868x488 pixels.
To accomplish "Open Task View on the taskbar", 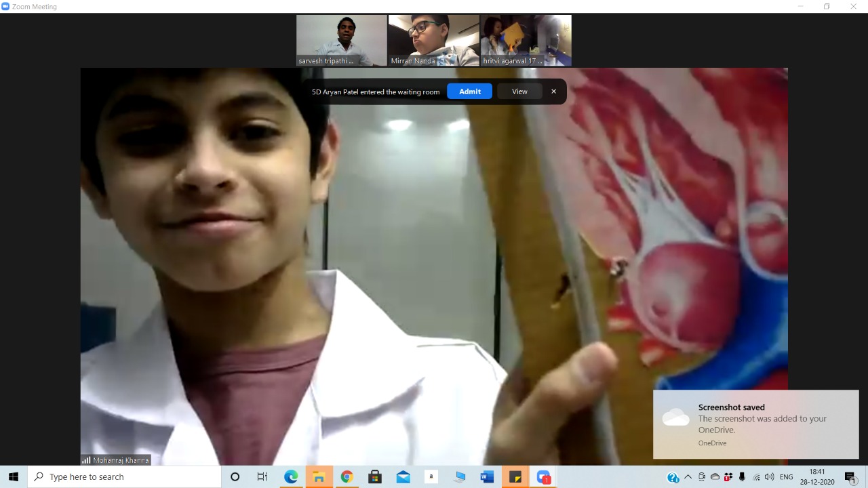I will point(262,476).
